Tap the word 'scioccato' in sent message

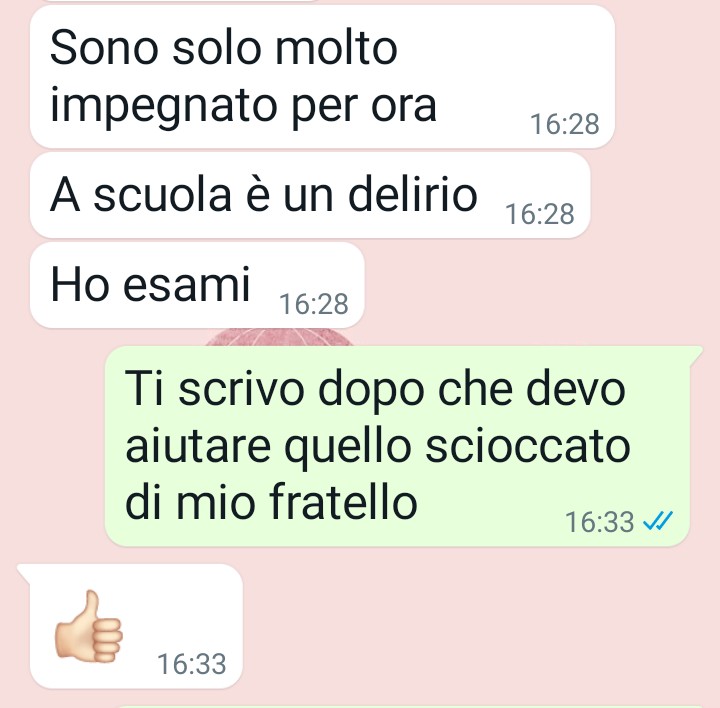click(528, 445)
